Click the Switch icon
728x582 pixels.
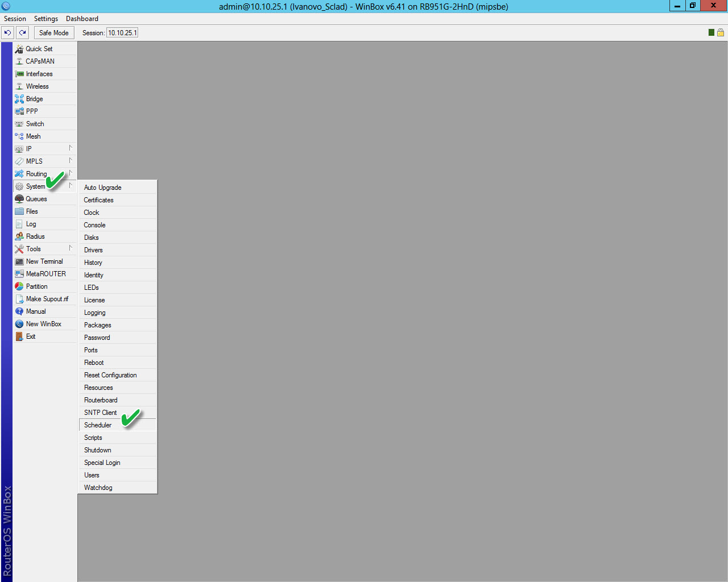click(19, 124)
